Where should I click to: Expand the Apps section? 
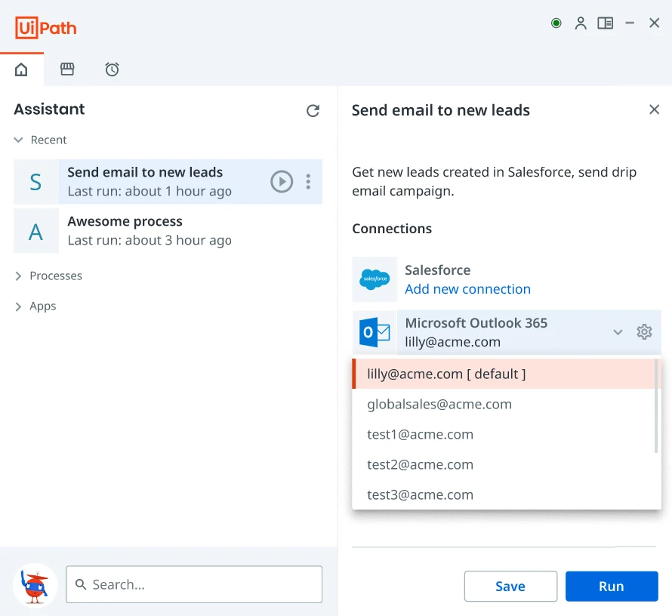pos(18,306)
